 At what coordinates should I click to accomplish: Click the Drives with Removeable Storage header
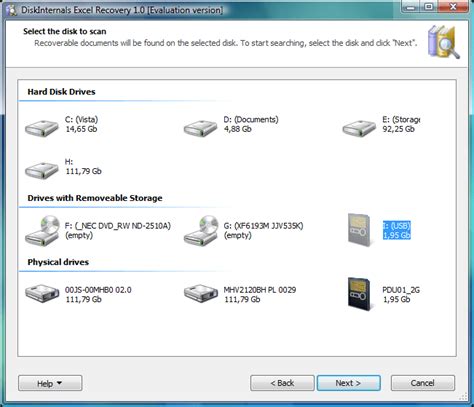point(95,198)
